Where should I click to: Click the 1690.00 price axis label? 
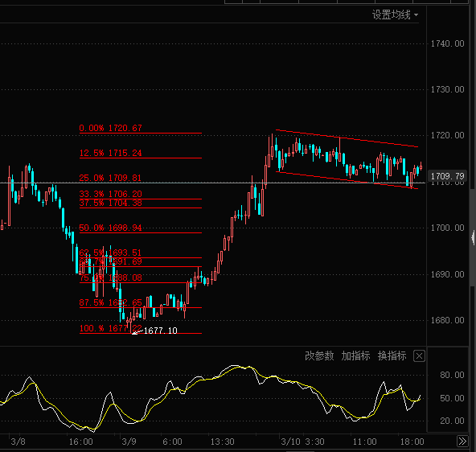coord(448,274)
